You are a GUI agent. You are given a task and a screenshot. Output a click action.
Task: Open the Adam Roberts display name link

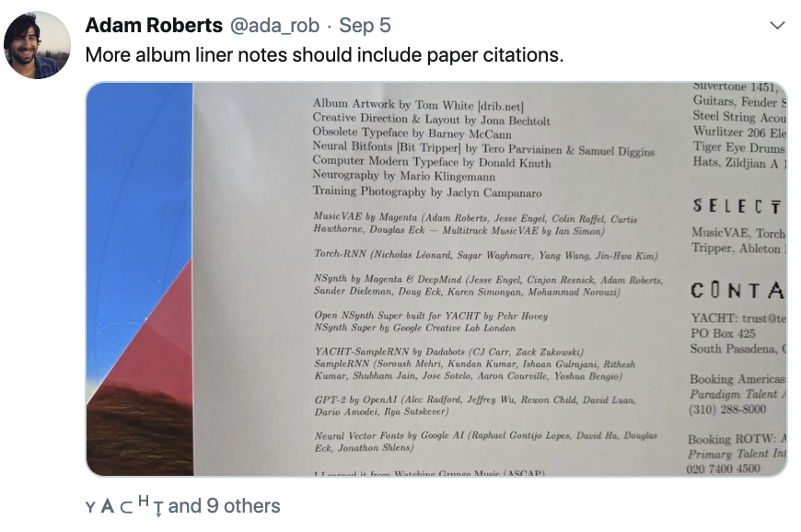pos(154,26)
